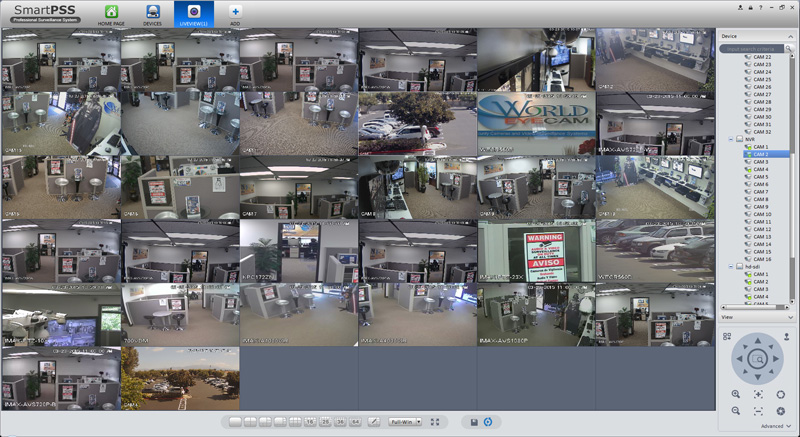Click the lock screen padlock icon

751,7
